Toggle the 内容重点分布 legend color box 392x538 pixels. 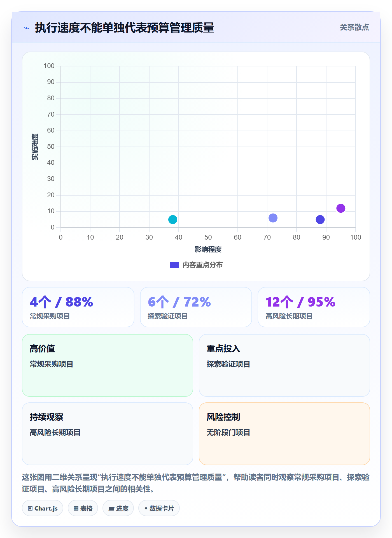[x=174, y=265]
